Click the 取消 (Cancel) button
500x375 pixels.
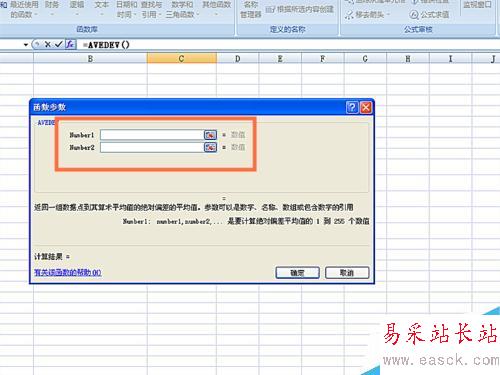click(347, 273)
